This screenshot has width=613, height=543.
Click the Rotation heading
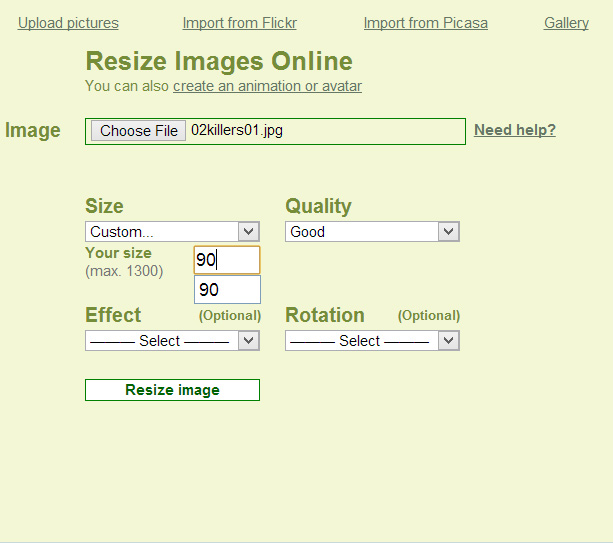325,315
